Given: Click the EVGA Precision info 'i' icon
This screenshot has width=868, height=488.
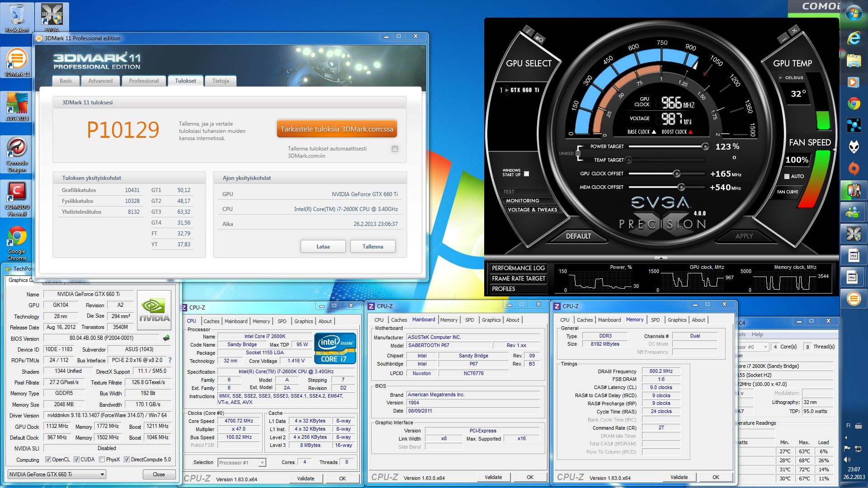Looking at the screenshot, I should pyautogui.click(x=528, y=30).
